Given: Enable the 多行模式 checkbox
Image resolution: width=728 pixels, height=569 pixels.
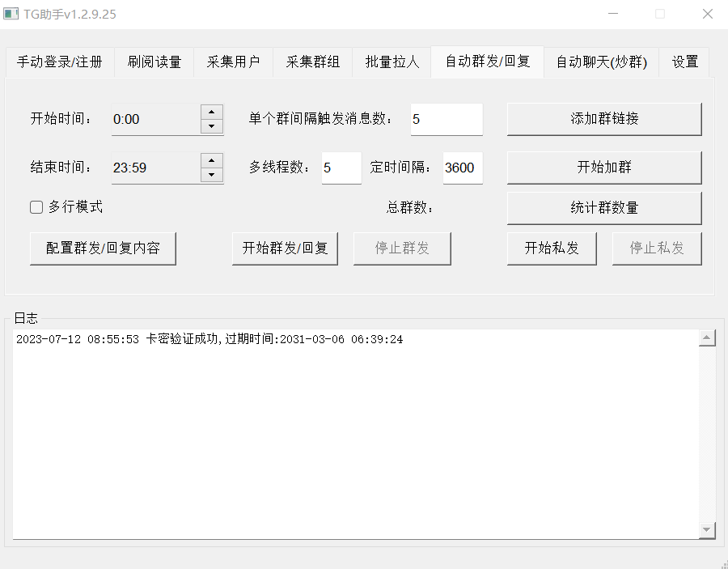Looking at the screenshot, I should [x=36, y=207].
